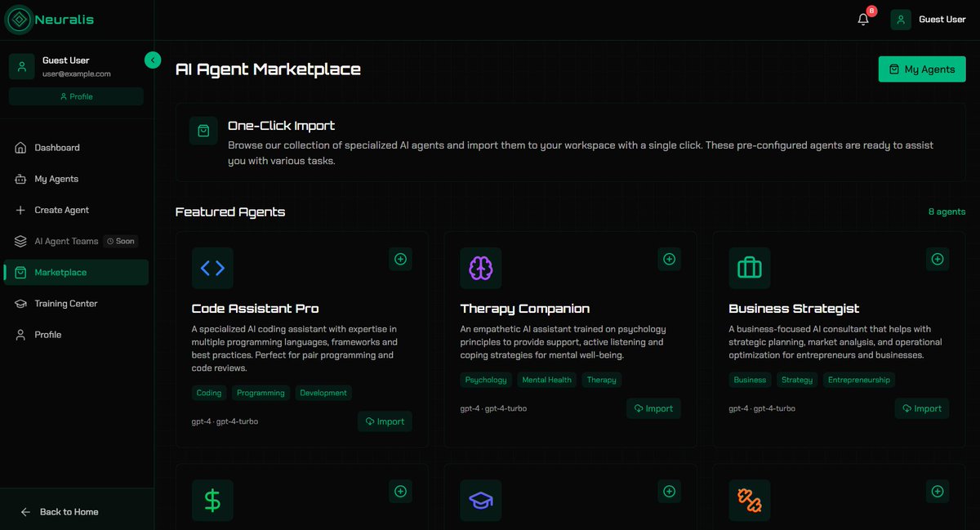Quick-add Code Assistant Pro using plus icon

(400, 259)
